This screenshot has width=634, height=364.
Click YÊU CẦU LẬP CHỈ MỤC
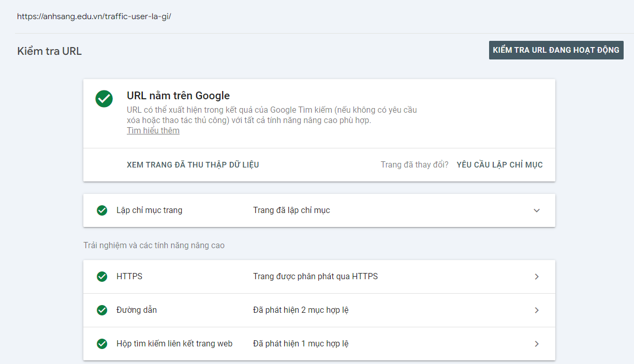499,165
